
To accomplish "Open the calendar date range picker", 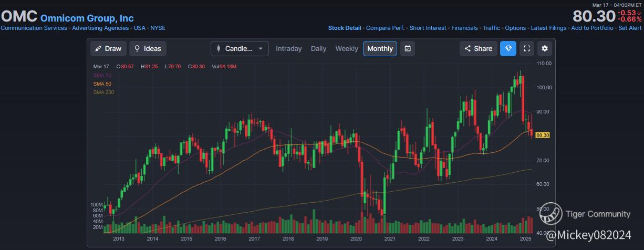I will tap(408, 48).
